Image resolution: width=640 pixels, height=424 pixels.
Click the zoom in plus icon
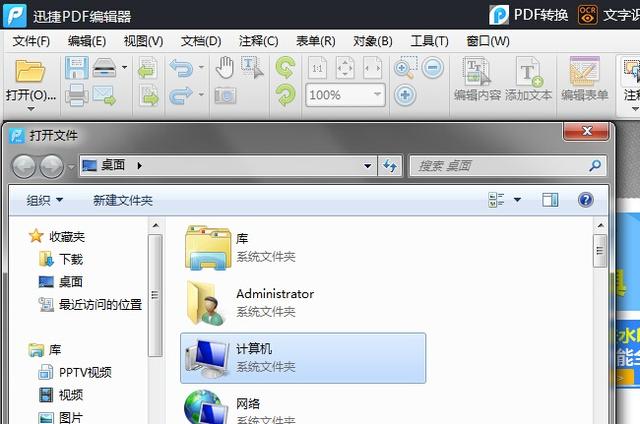(405, 95)
